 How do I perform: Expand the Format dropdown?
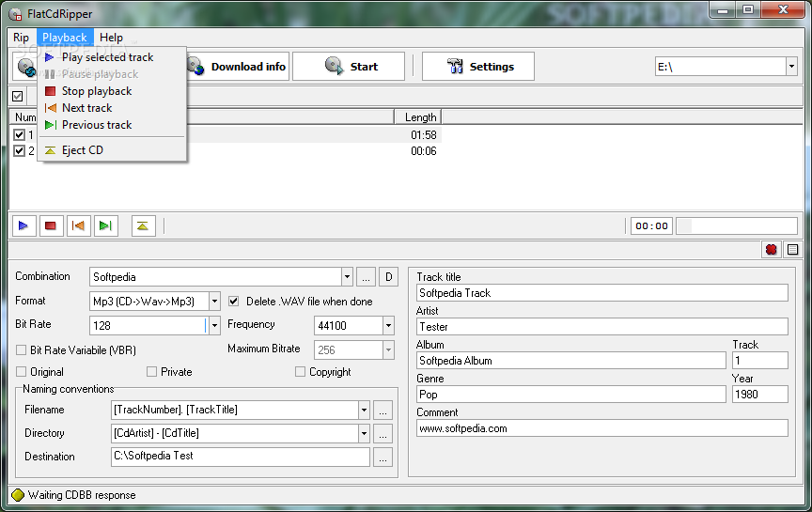214,302
